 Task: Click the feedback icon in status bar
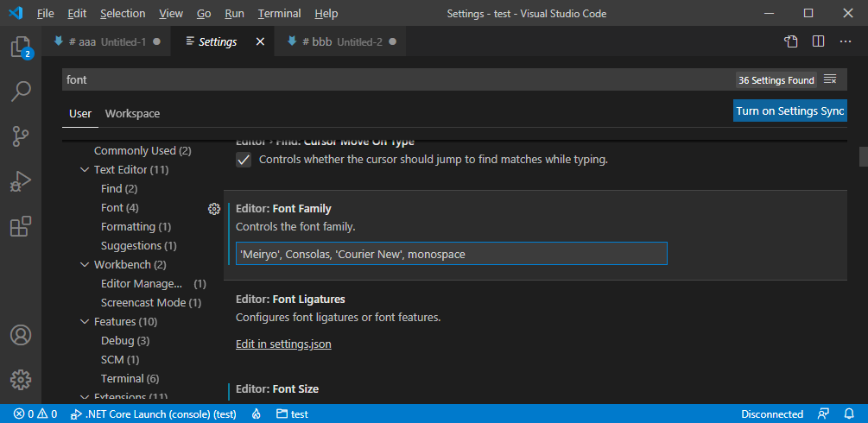(x=823, y=414)
